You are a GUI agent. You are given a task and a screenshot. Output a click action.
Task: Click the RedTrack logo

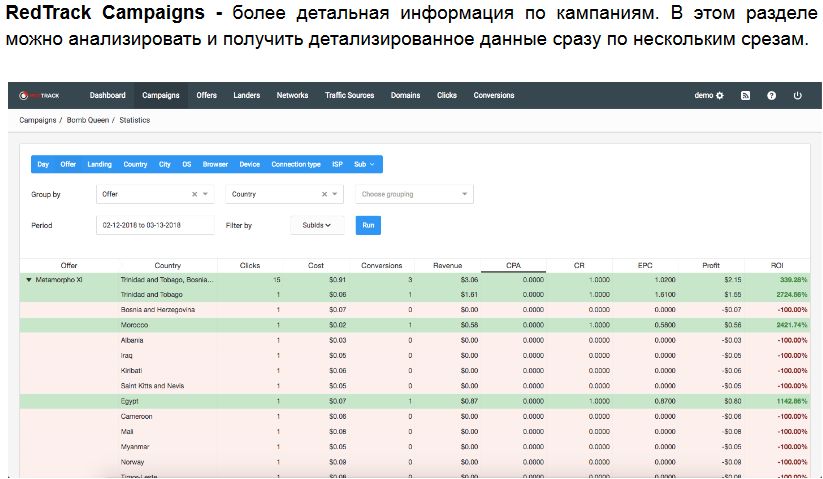tap(39, 95)
